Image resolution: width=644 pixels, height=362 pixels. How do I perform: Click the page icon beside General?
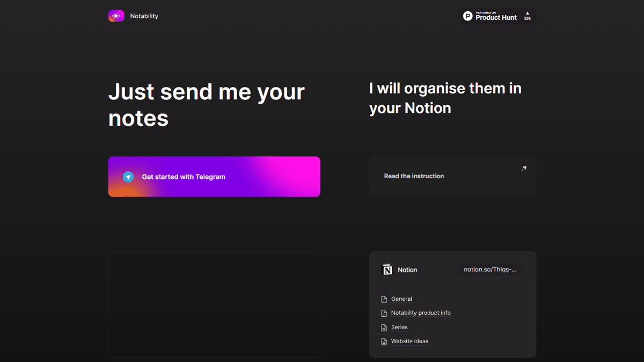(384, 299)
